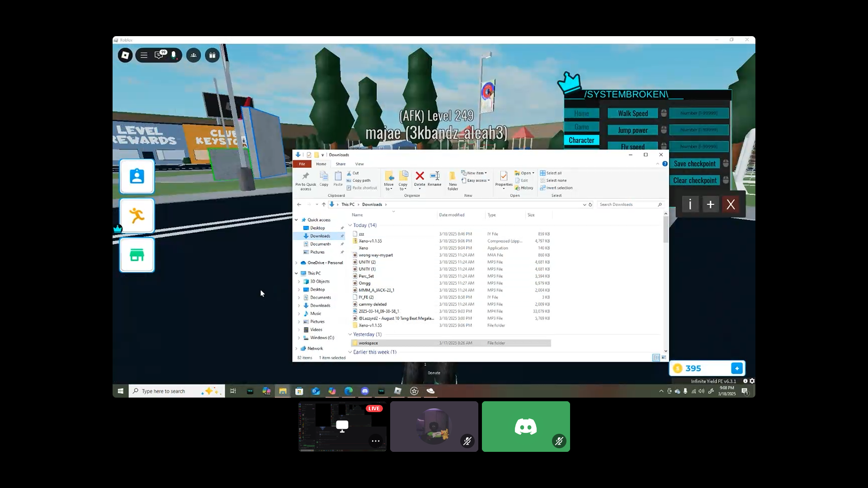
Task: Click the orange running figure button
Action: [x=137, y=216]
